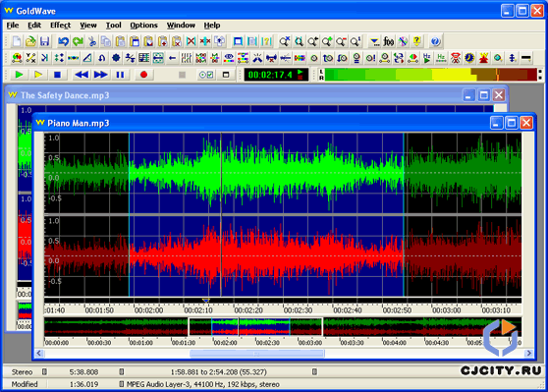Screen dimensions: 548x392
Task: Delete the selection with the red X icon
Action: coord(191,41)
